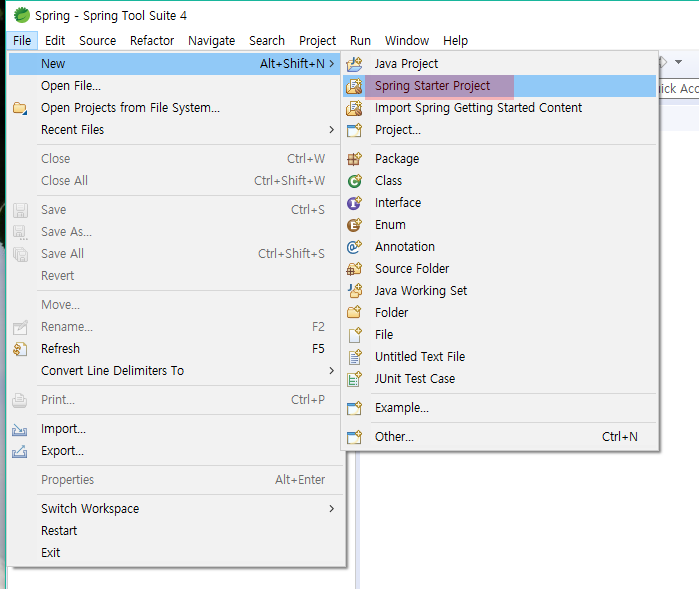
Task: Click the Import icon in File menu
Action: tap(20, 429)
